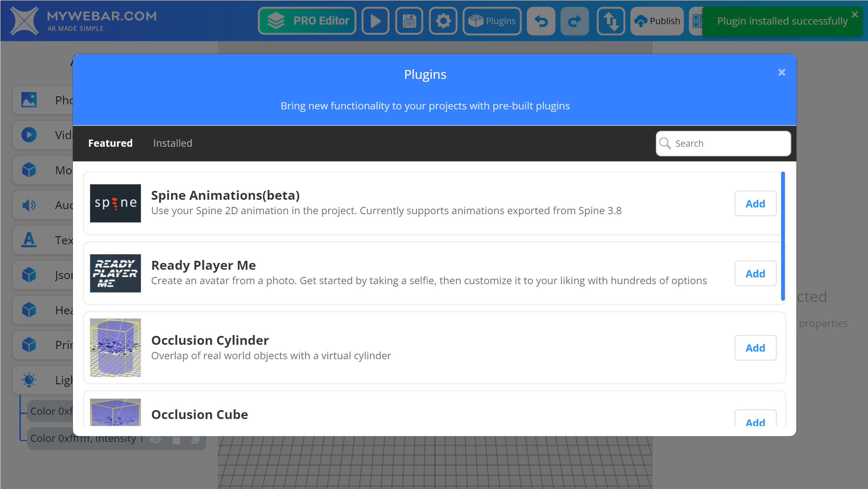Click the search magnifier icon
This screenshot has height=489, width=868.
pos(665,143)
